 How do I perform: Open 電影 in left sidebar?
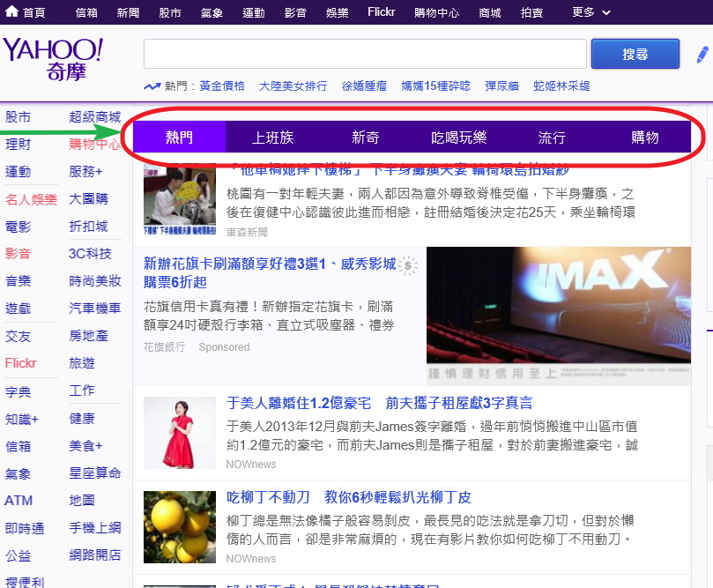18,227
